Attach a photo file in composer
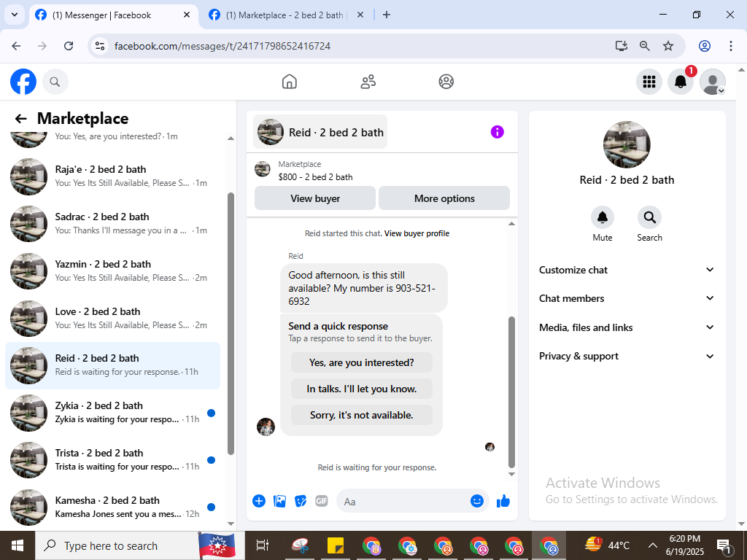Screen dimensions: 747x560 tap(279, 501)
